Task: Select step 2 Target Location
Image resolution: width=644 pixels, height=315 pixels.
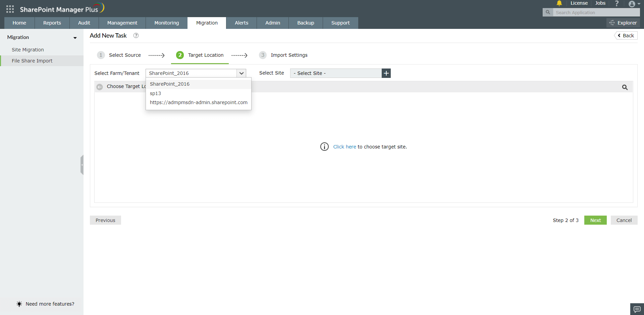Action: click(x=200, y=55)
